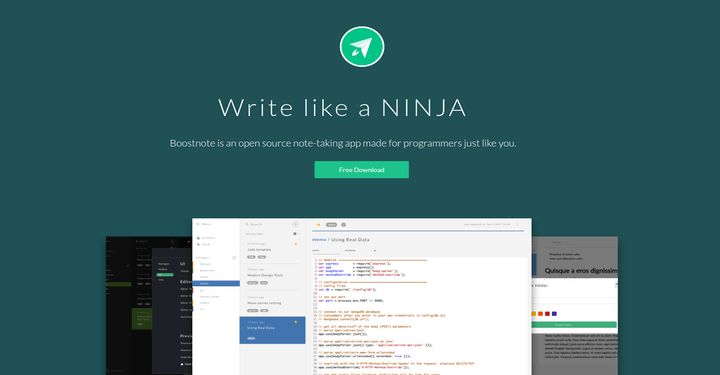Click the blue highlighted folder in sidebar

[x=216, y=283]
